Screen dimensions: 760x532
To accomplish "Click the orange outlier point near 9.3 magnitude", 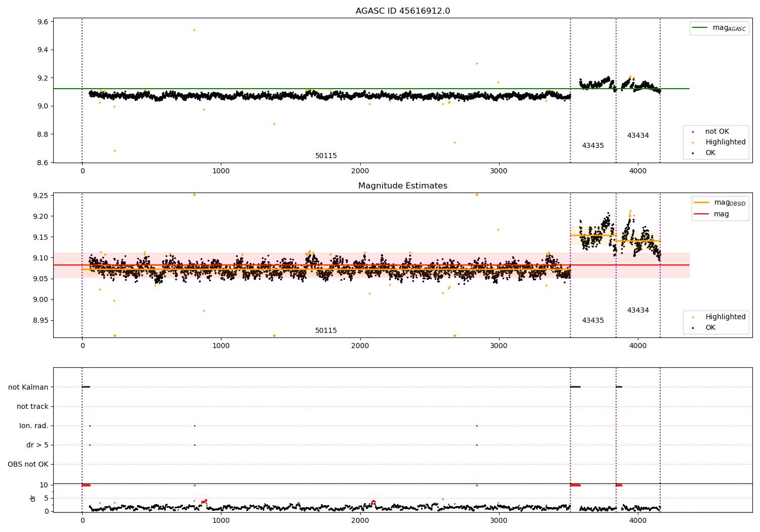I will coord(477,63).
